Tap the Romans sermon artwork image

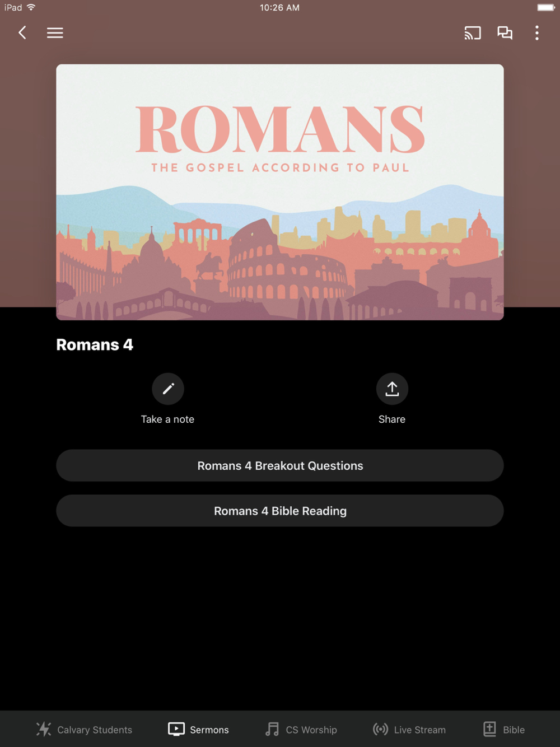pyautogui.click(x=280, y=192)
